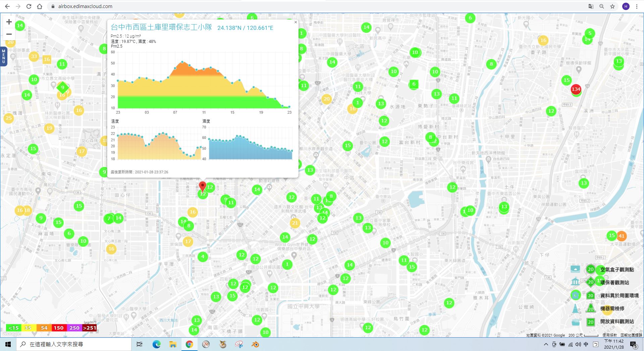Open the yellow 21 station marker
Viewport: 644px width, 351px height.
295,223
